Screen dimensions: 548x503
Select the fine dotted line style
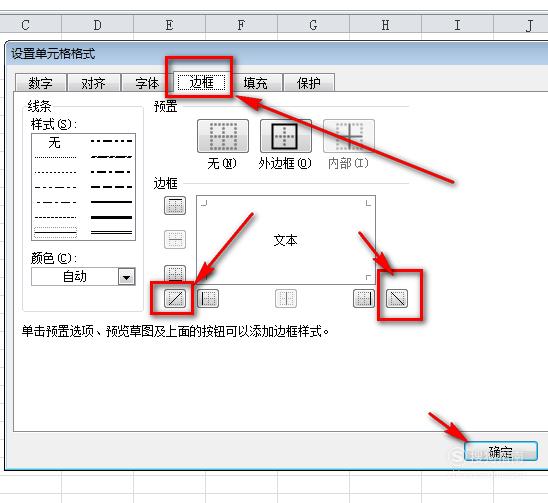tap(55, 157)
